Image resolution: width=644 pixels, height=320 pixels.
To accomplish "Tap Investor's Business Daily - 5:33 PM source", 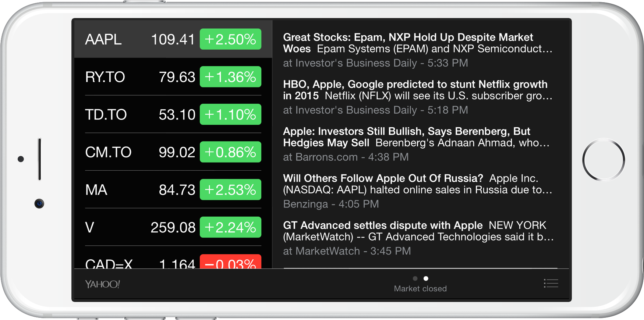I will tap(375, 63).
